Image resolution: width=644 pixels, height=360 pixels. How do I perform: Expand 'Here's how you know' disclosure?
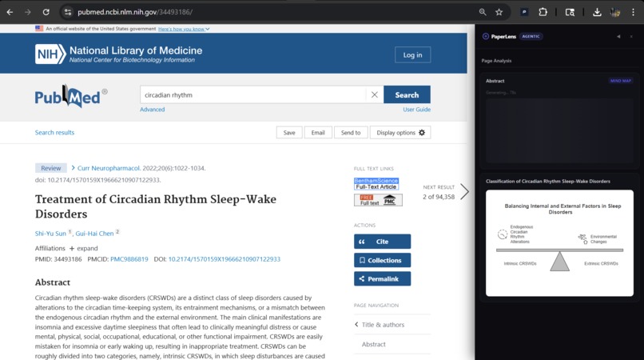[184, 29]
